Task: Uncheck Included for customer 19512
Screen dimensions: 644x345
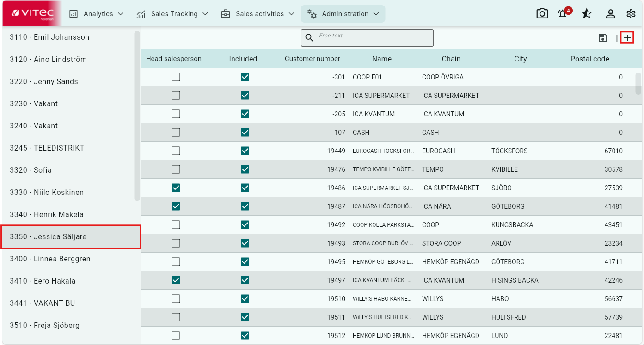Action: (x=245, y=336)
